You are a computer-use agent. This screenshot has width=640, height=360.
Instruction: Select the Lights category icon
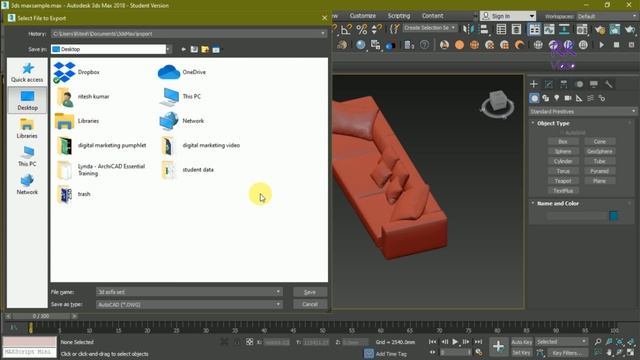(557, 98)
